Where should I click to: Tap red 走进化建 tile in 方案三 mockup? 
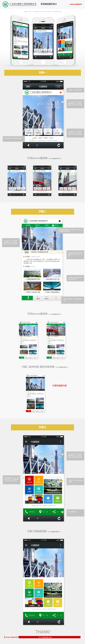(29, 480)
